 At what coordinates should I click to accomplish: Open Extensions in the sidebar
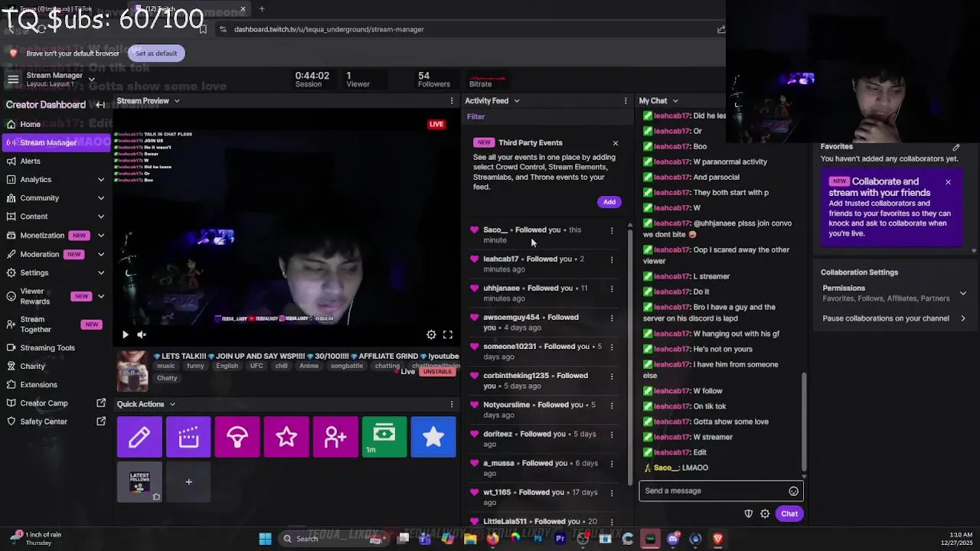coord(39,385)
